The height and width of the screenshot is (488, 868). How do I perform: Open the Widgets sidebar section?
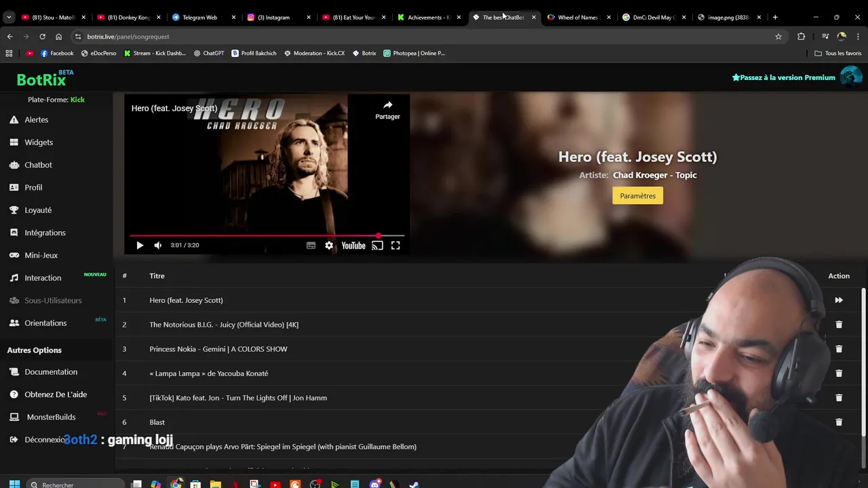(x=38, y=142)
